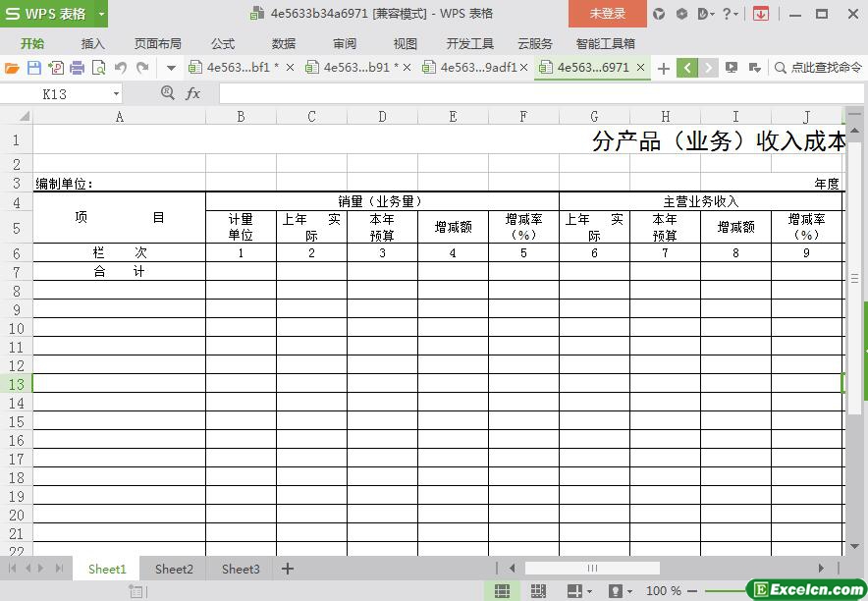Open the 云服务 ribbon tab
This screenshot has width=868, height=601.
coord(535,44)
